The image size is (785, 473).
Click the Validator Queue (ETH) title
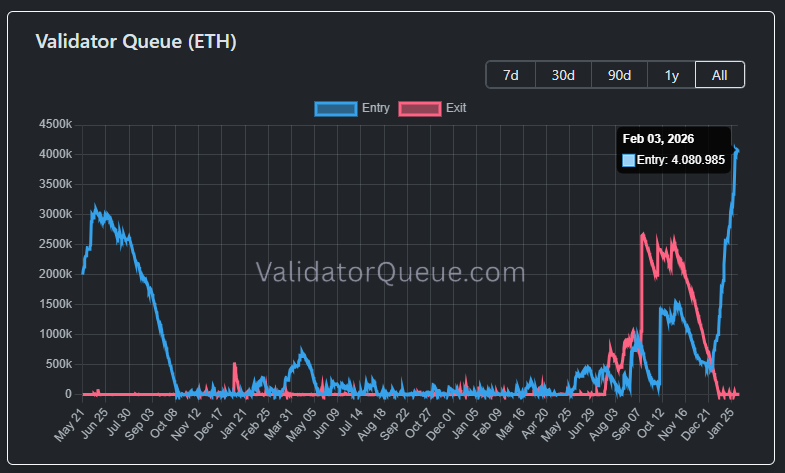[x=136, y=42]
